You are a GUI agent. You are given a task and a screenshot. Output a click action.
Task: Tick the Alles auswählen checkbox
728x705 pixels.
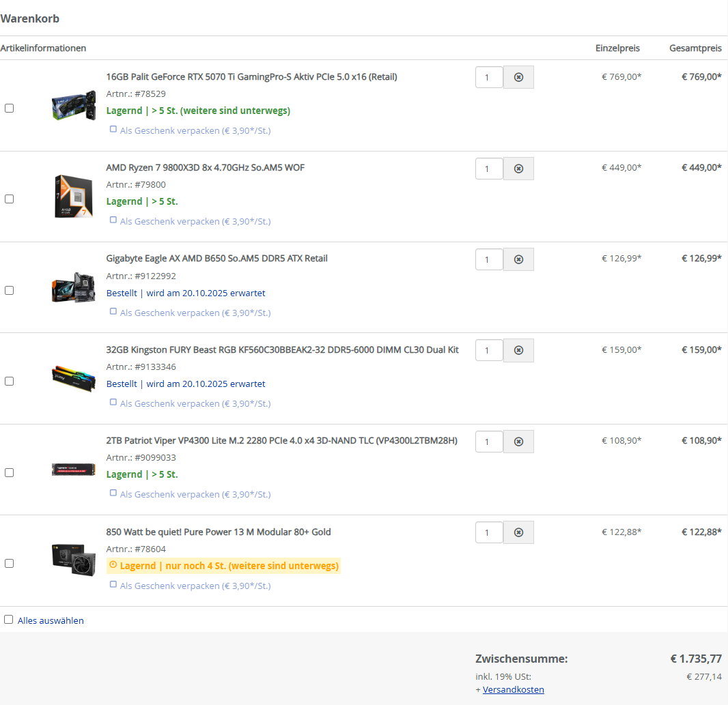pos(8,620)
